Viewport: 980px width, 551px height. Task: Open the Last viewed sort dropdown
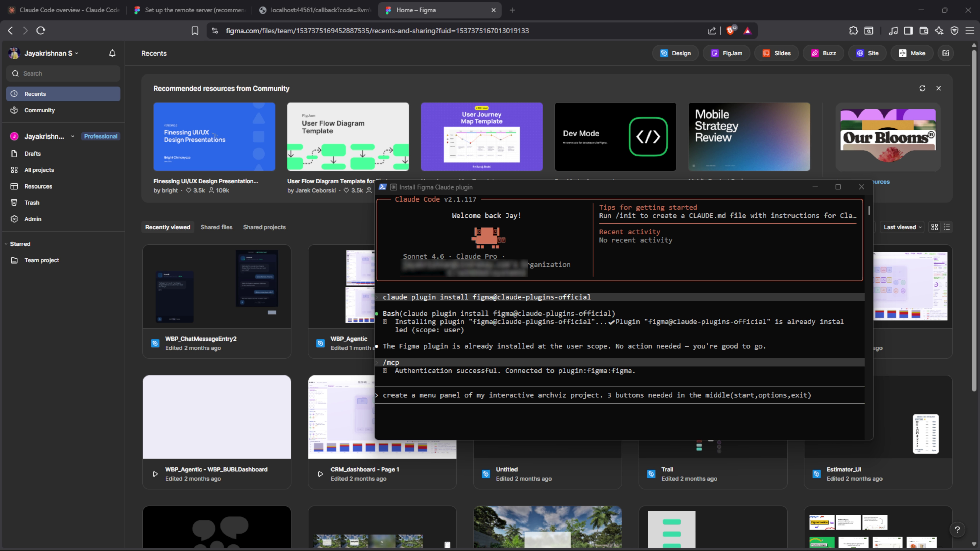(x=902, y=227)
